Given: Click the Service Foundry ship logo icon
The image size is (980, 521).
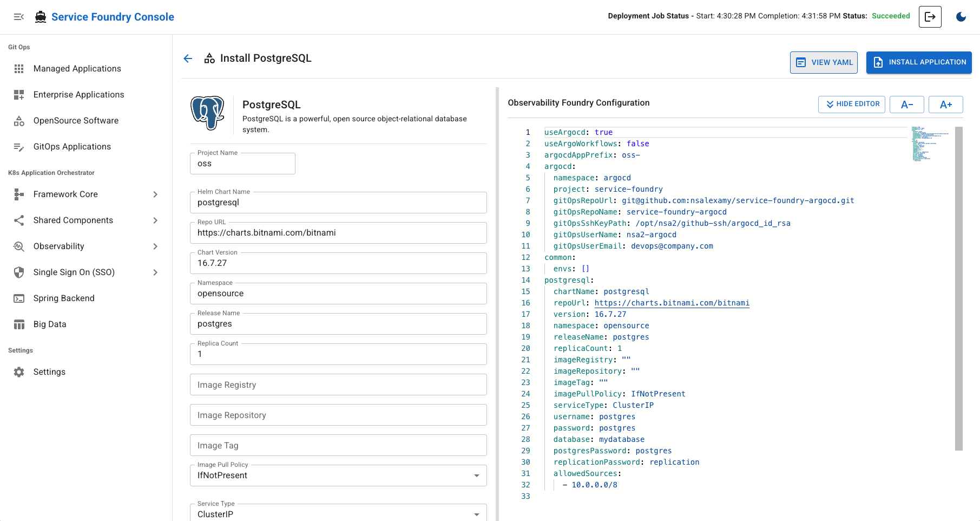Looking at the screenshot, I should click(x=41, y=17).
